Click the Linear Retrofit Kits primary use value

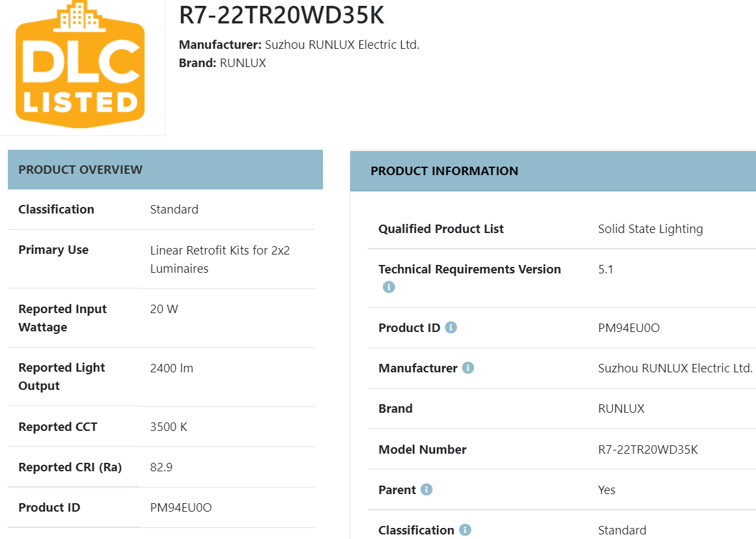point(219,259)
